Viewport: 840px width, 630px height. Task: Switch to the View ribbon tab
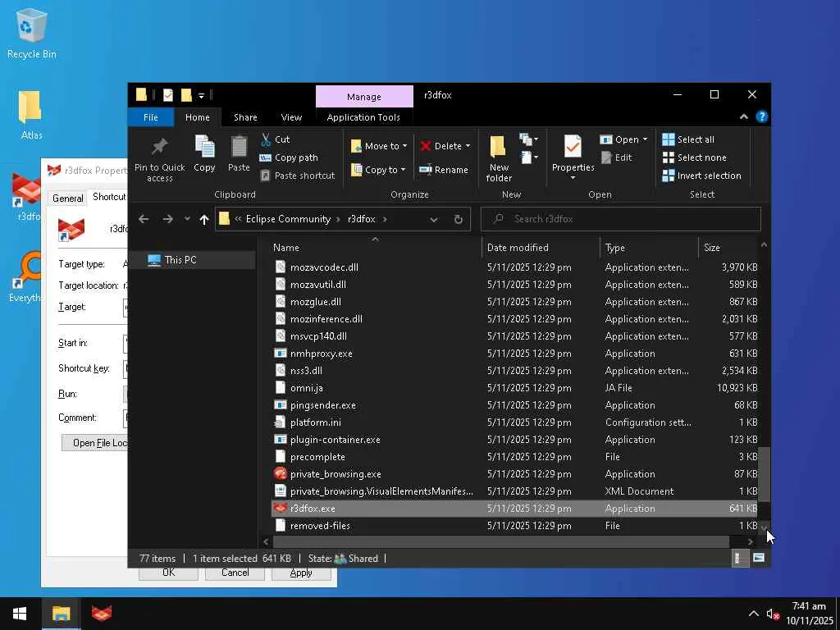coord(291,117)
